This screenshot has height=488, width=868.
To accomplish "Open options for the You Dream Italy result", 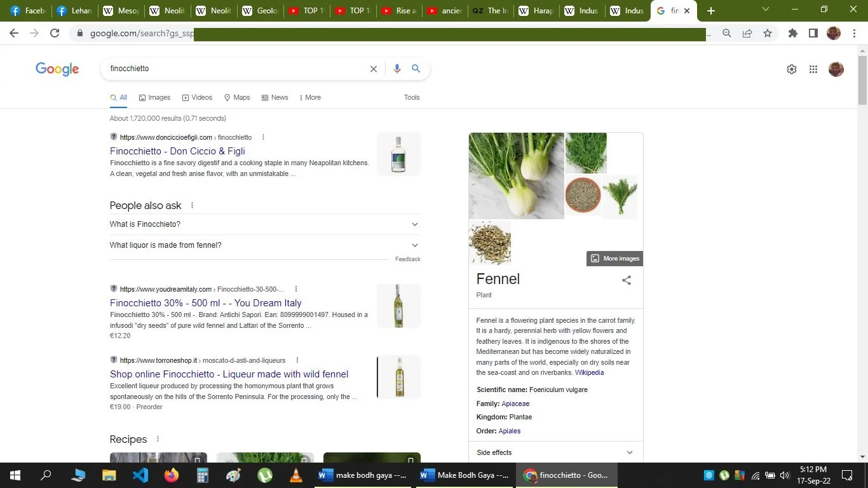I will click(296, 289).
